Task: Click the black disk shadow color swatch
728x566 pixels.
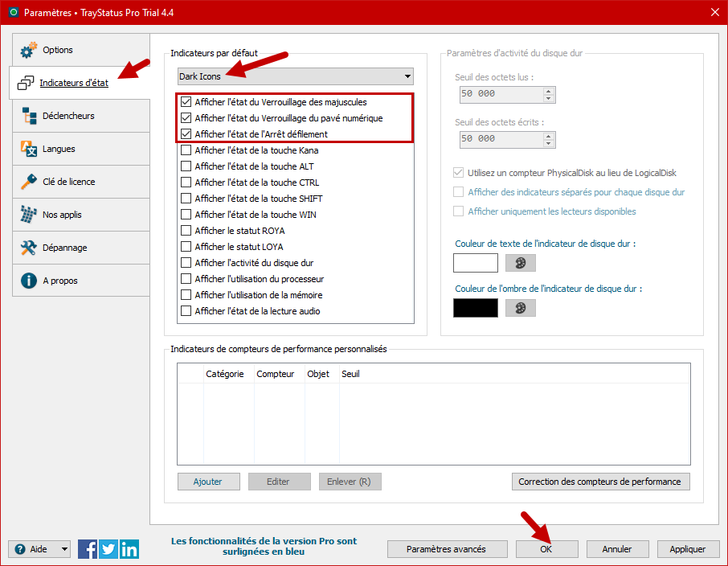Action: coord(476,308)
